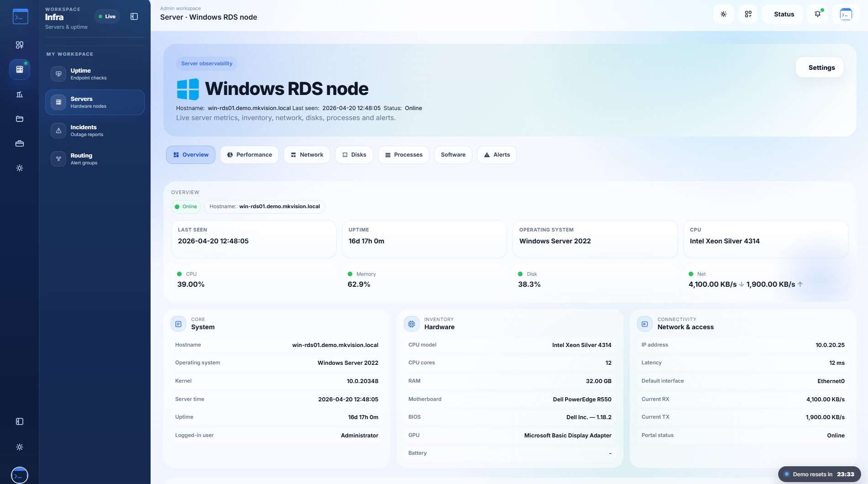Open Servers hardware nodes

95,102
